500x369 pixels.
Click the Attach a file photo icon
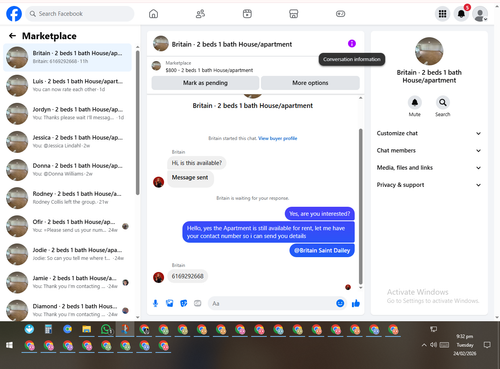point(170,303)
